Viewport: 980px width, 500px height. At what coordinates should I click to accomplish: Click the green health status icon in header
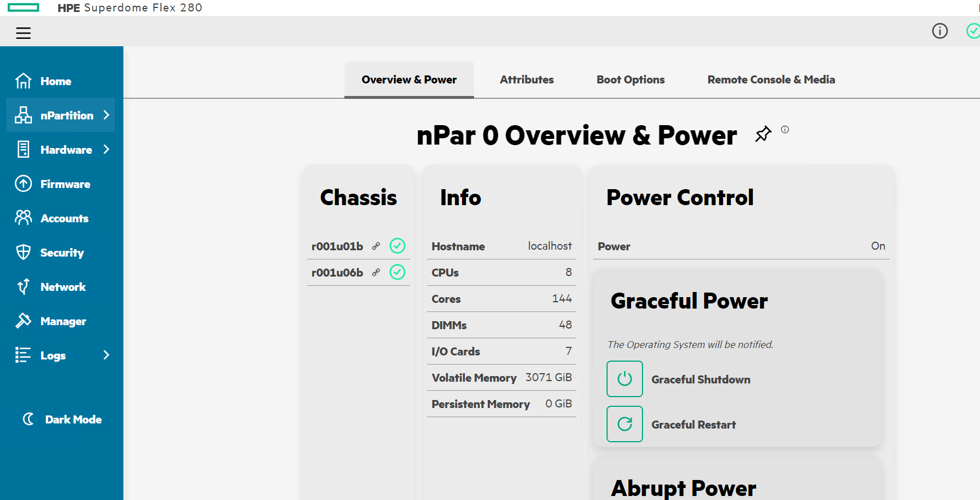(x=973, y=31)
